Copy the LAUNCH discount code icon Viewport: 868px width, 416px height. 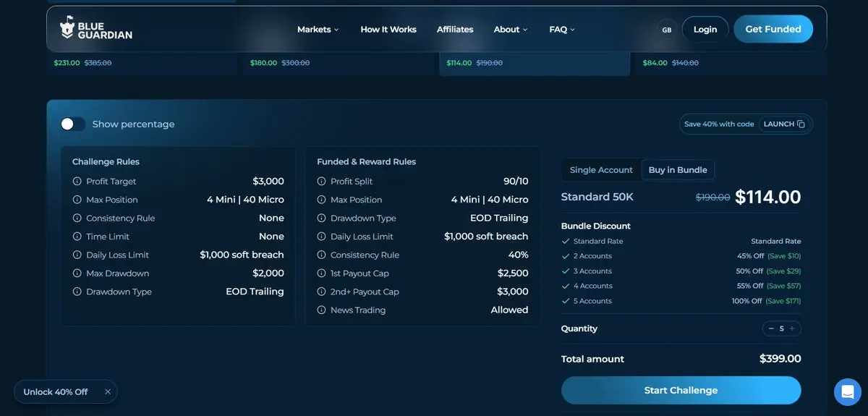(801, 124)
